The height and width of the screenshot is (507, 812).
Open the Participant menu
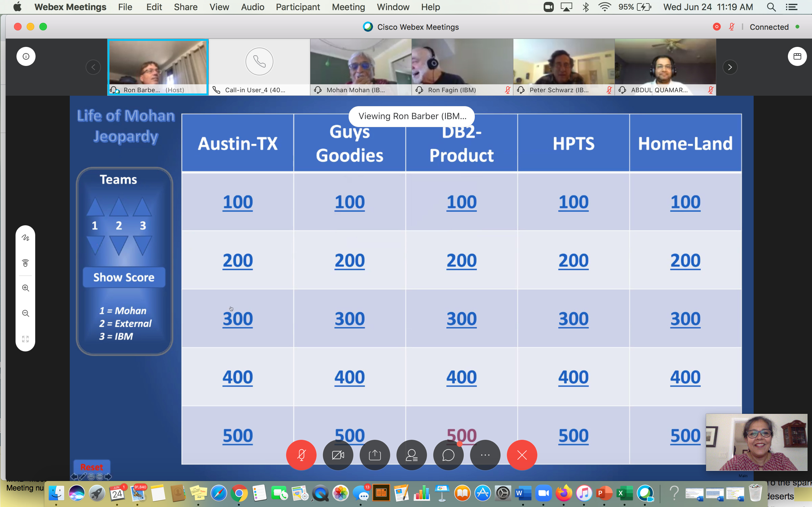(x=298, y=7)
